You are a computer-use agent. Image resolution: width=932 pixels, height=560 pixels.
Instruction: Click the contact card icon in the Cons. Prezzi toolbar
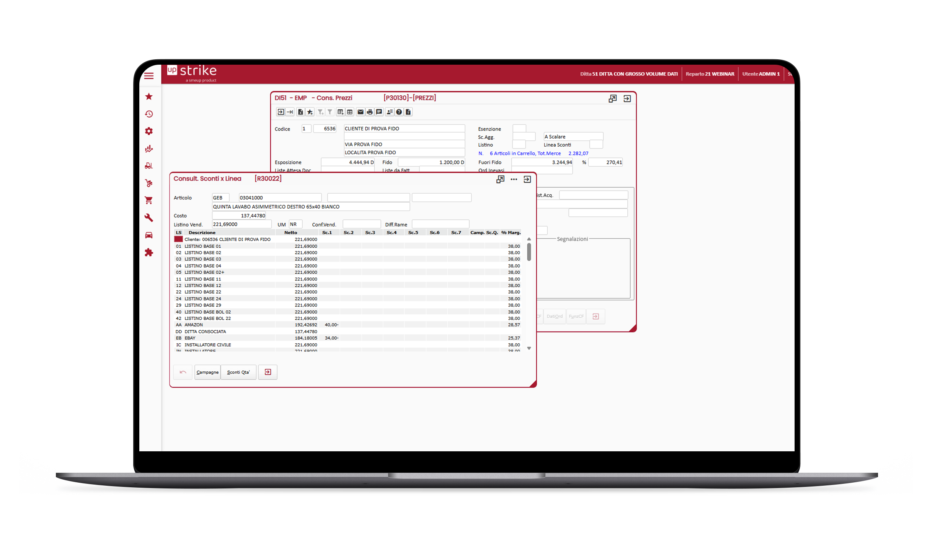coord(390,112)
